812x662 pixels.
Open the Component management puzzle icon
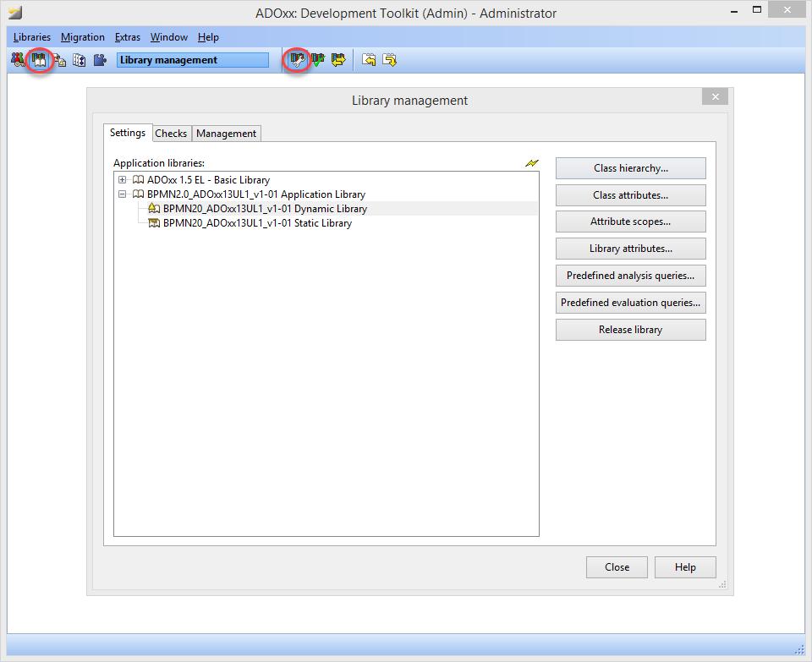tap(100, 60)
